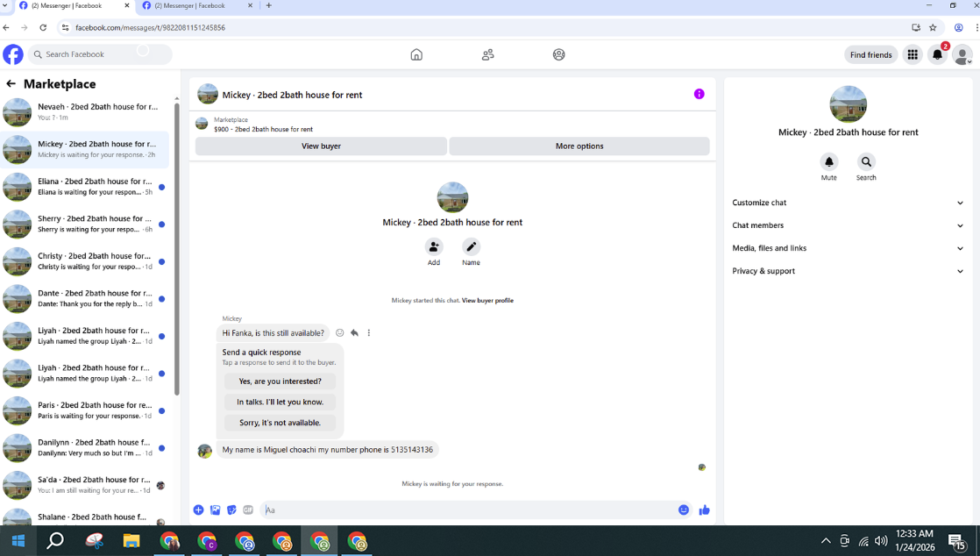The width and height of the screenshot is (980, 556).
Task: Focus the Search Facebook field
Action: tap(100, 54)
